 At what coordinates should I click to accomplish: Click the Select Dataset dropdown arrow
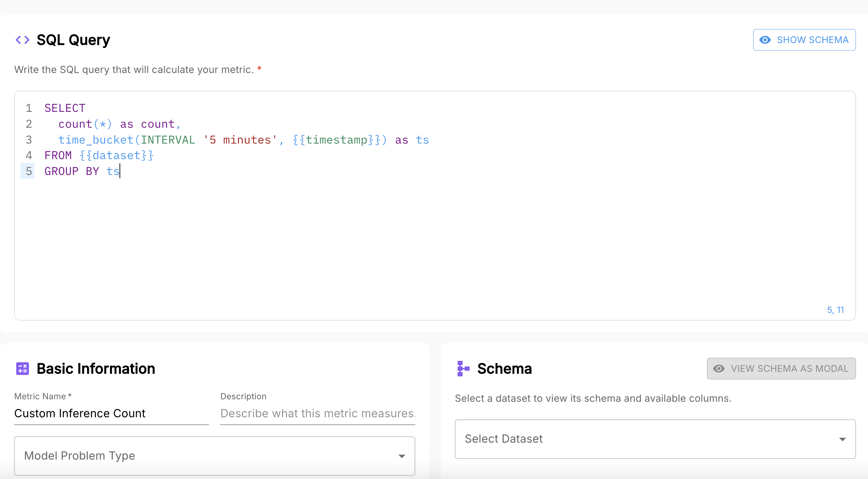coord(842,439)
